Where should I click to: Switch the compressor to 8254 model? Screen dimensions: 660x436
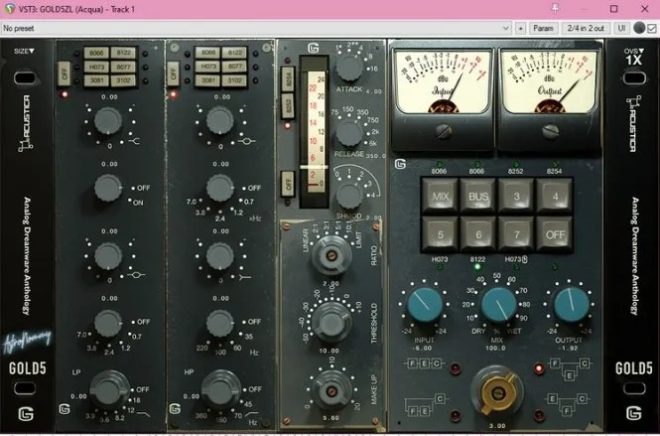(x=288, y=79)
